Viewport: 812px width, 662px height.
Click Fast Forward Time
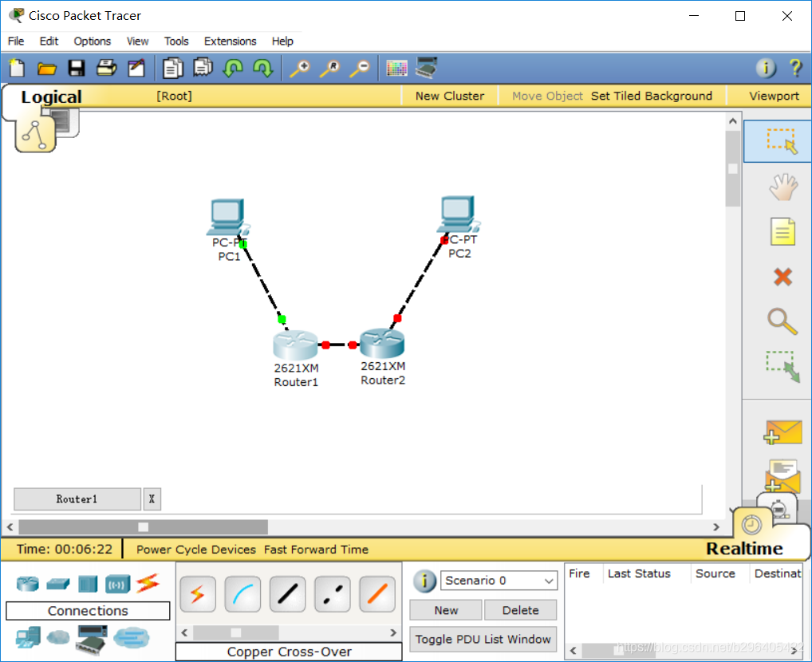(x=316, y=549)
